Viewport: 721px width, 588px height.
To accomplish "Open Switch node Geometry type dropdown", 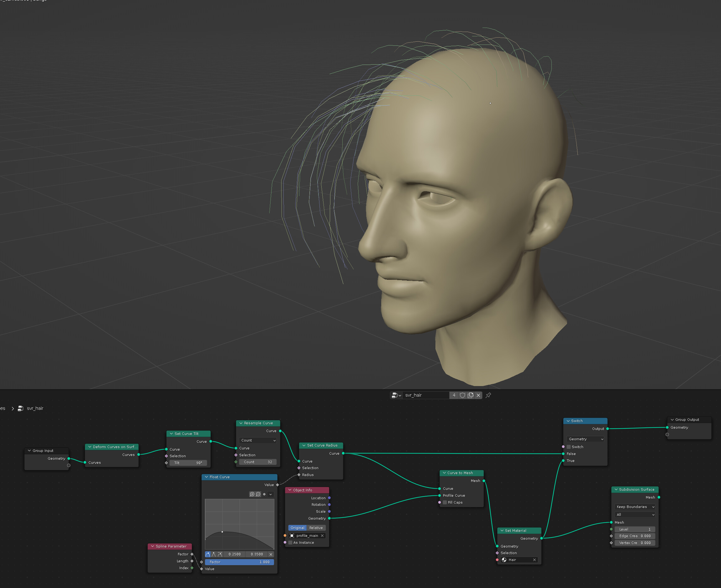I will coord(585,439).
